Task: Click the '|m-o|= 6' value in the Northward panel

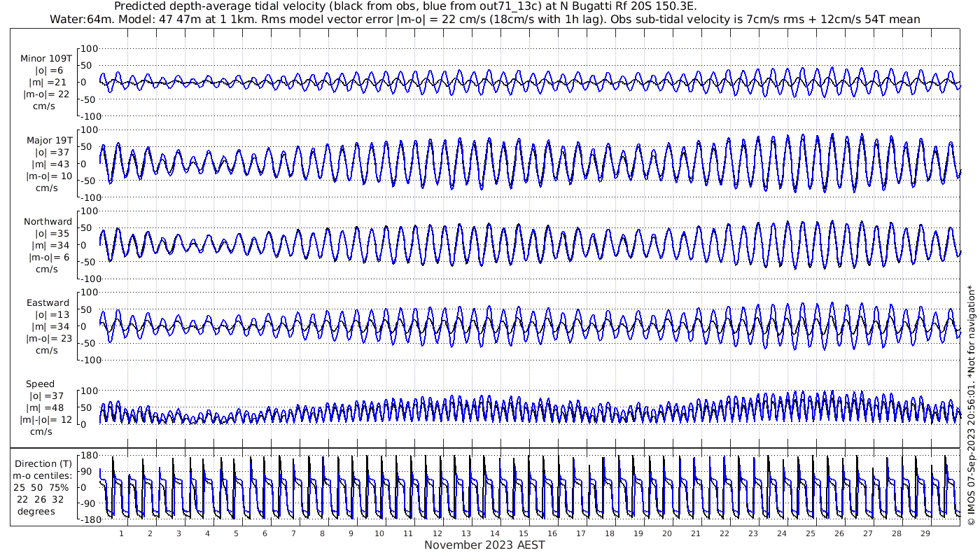Action: tap(49, 258)
